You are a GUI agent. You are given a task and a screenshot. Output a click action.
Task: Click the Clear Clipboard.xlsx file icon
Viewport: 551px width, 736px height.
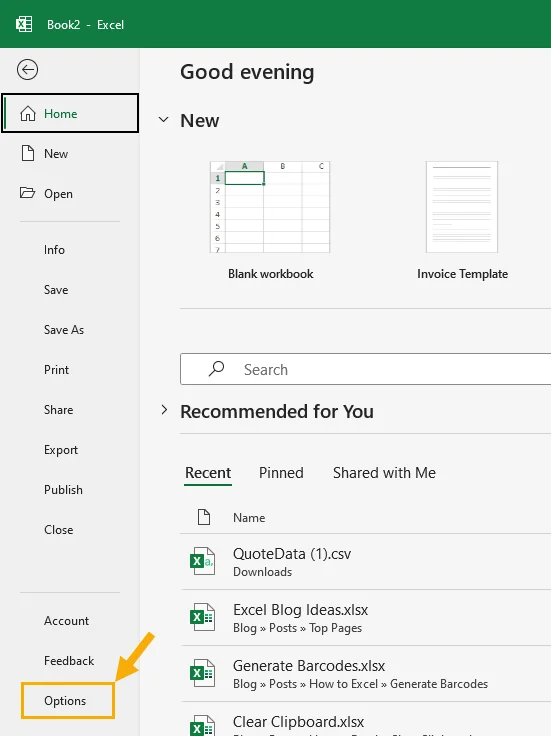(202, 725)
